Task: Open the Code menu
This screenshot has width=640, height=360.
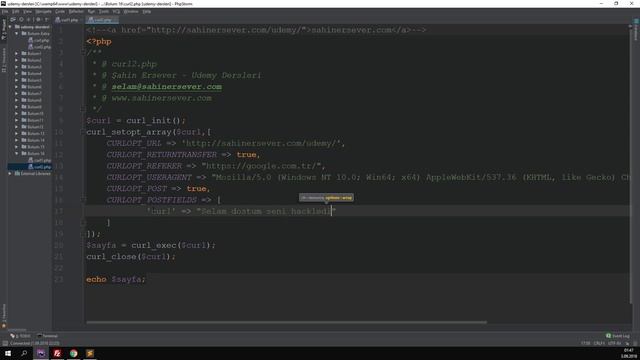Action: [60, 11]
